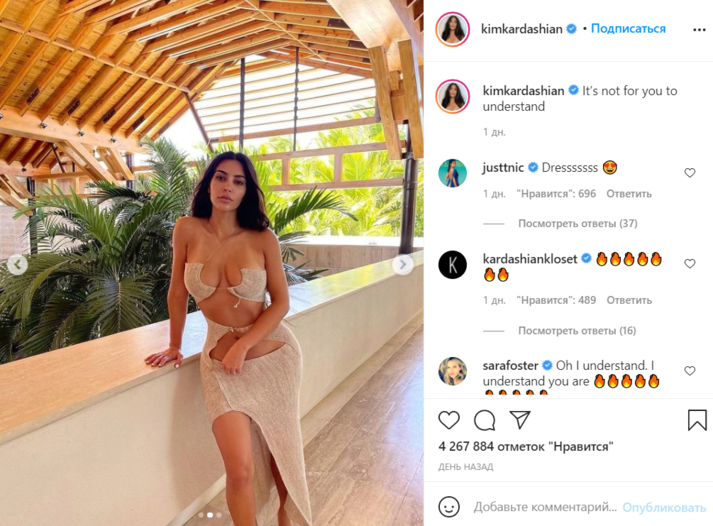Expand the 37 replies under justtnic's comment
713x526 pixels.
pos(577,223)
